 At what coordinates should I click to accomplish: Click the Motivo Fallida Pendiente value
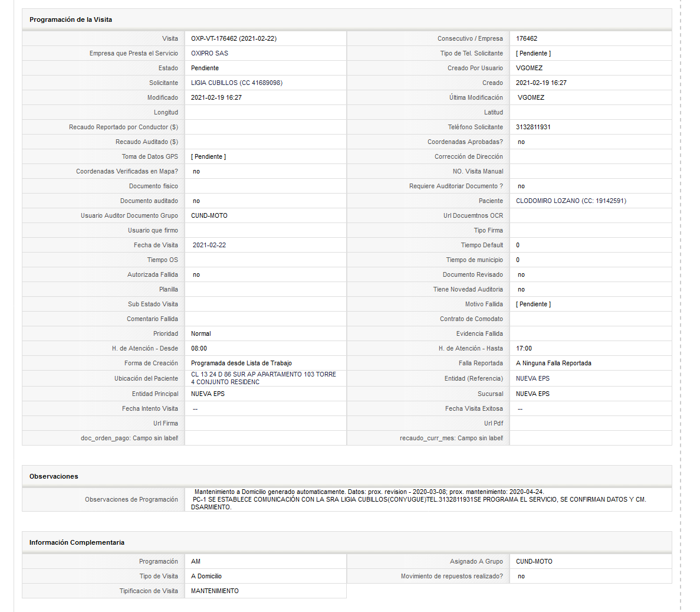(x=533, y=304)
